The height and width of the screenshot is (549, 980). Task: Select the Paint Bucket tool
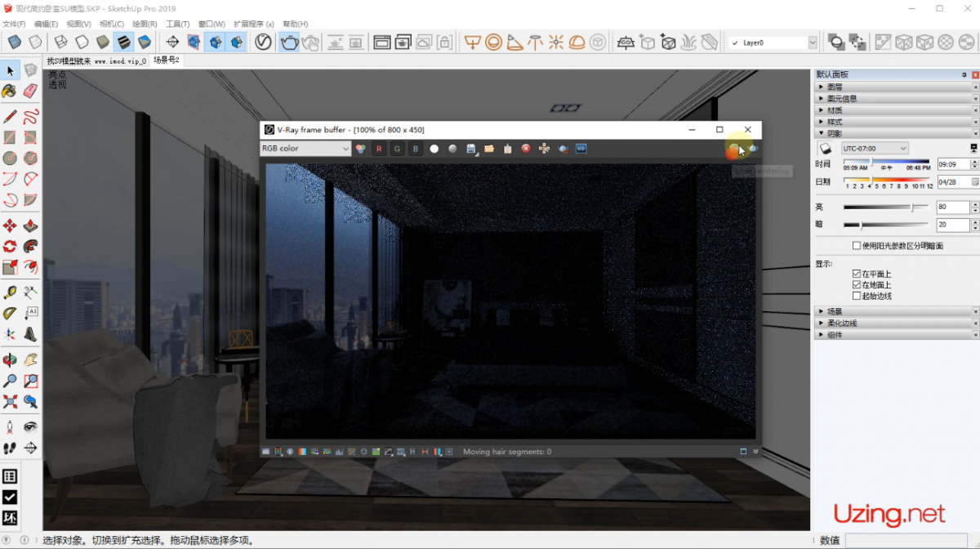click(10, 91)
